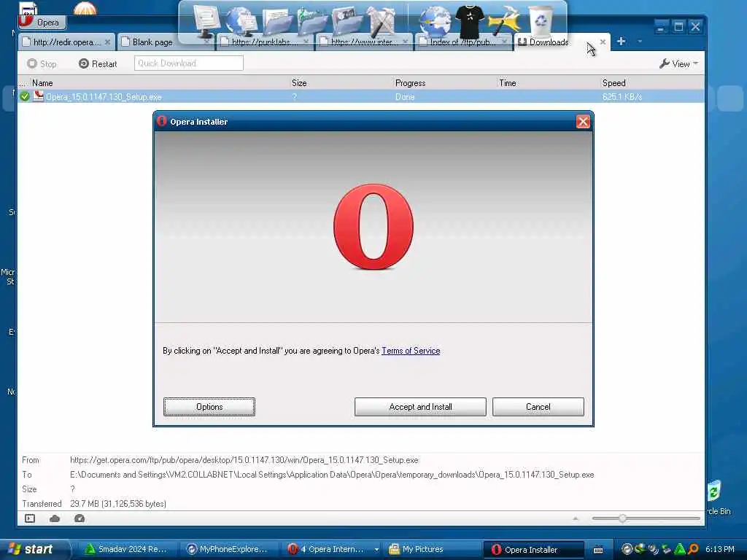This screenshot has width=747, height=560.
Task: Open Opera Link cloud icon
Action: tap(55, 518)
